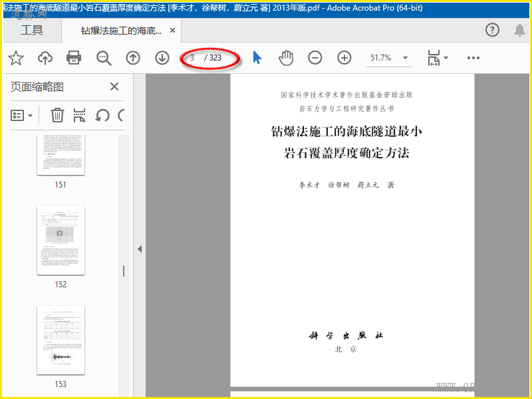Select page 152 thumbnail
The height and width of the screenshot is (399, 532).
[61, 240]
